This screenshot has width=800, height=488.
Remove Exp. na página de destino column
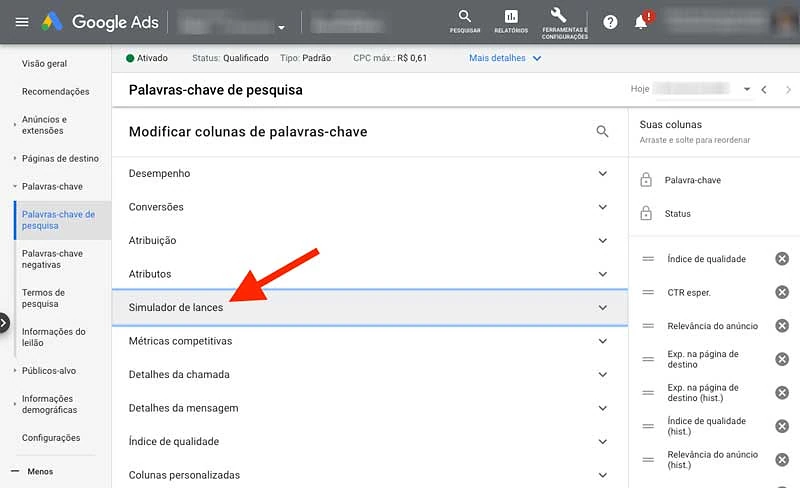[x=782, y=359]
